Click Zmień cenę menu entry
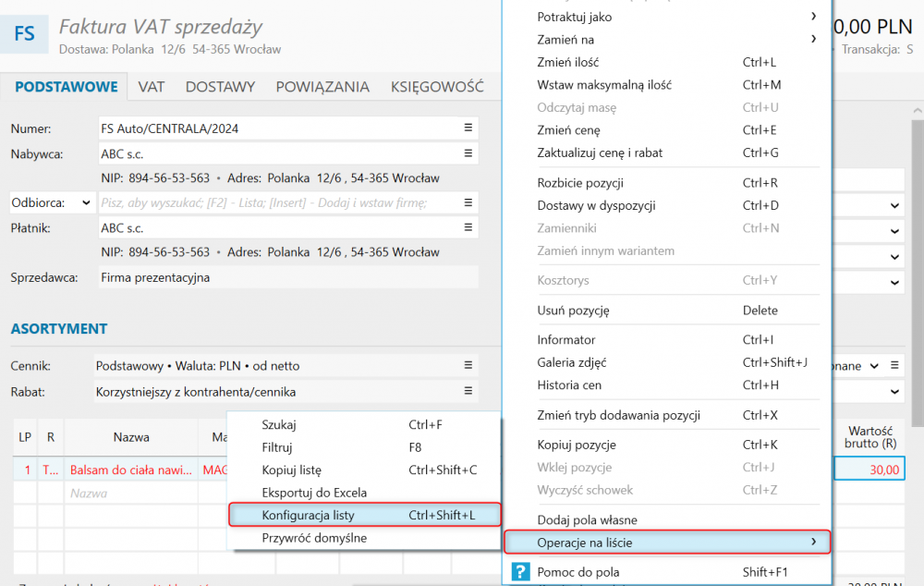924x586 pixels. coord(568,130)
